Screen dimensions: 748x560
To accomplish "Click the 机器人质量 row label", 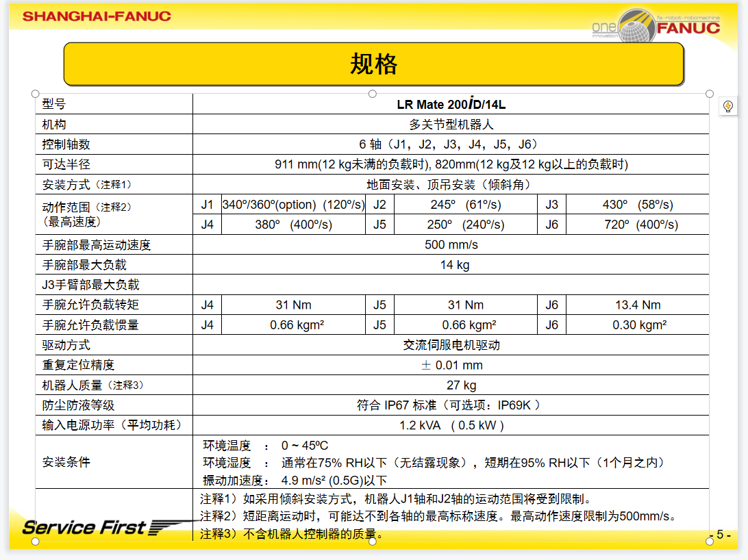I will coord(92,385).
